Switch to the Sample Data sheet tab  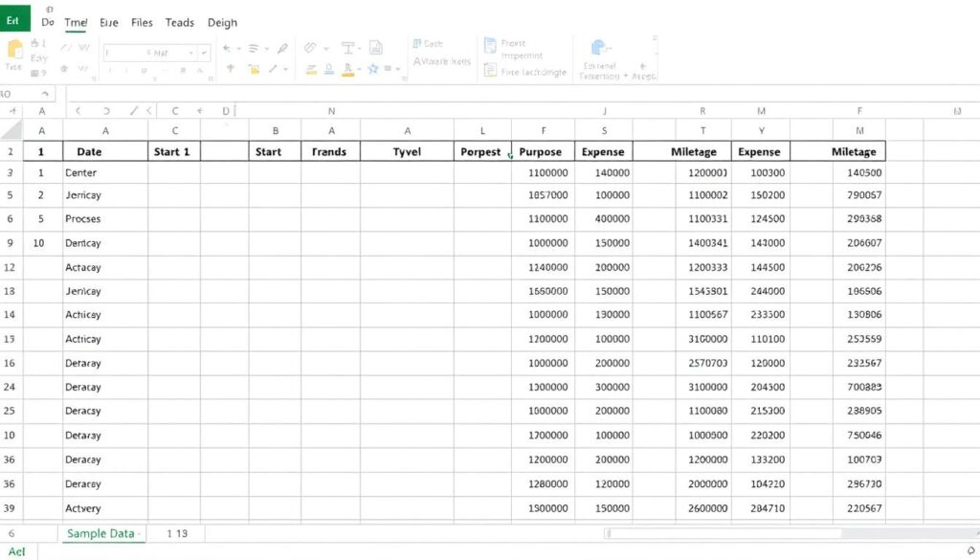click(103, 533)
